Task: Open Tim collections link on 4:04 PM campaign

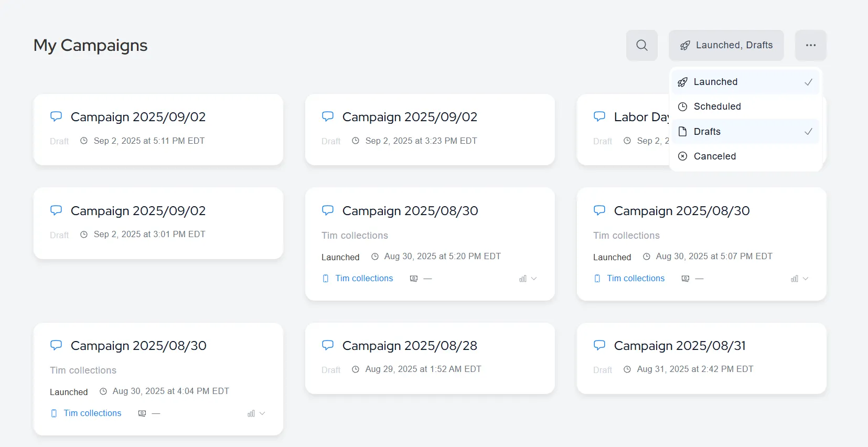Action: click(x=92, y=413)
